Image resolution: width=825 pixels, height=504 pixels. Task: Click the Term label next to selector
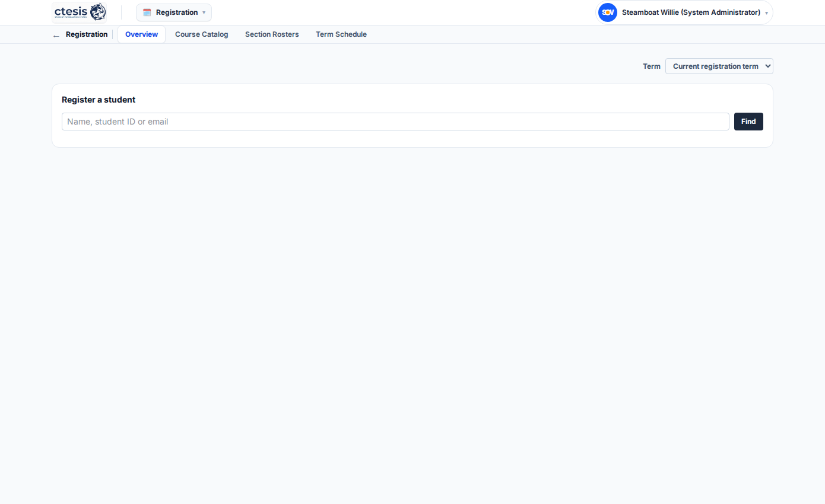pos(652,66)
